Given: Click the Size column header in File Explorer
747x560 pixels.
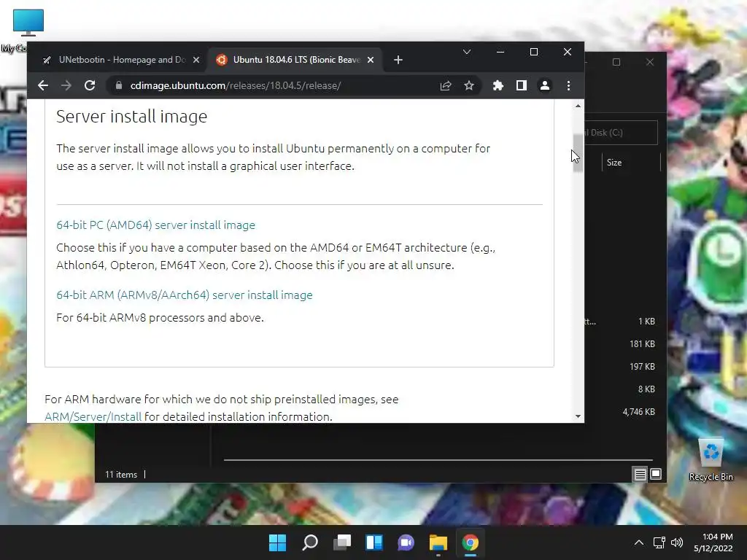Looking at the screenshot, I should (x=631, y=163).
